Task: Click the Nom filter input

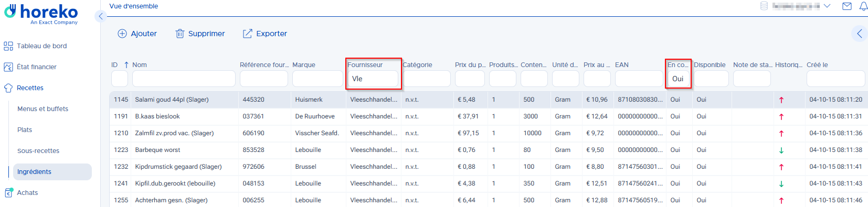Action: click(184, 79)
